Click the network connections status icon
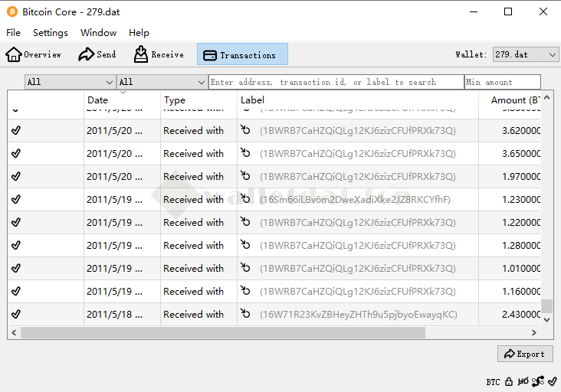Viewport: 561px width, 392px height. tap(537, 381)
